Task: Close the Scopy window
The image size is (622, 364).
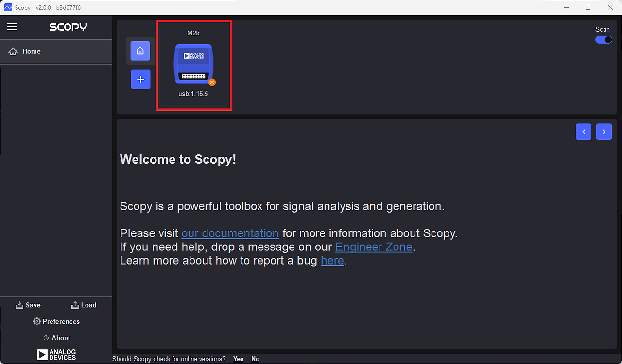Action: pyautogui.click(x=610, y=7)
